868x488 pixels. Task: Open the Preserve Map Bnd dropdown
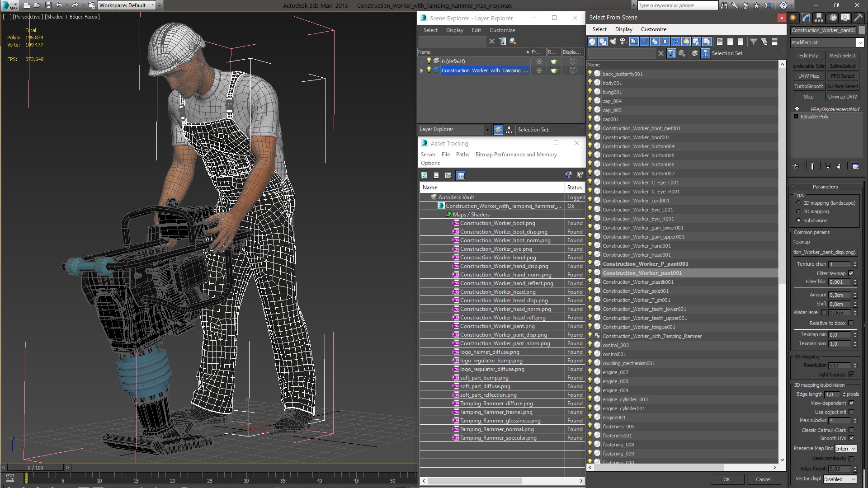coord(845,449)
